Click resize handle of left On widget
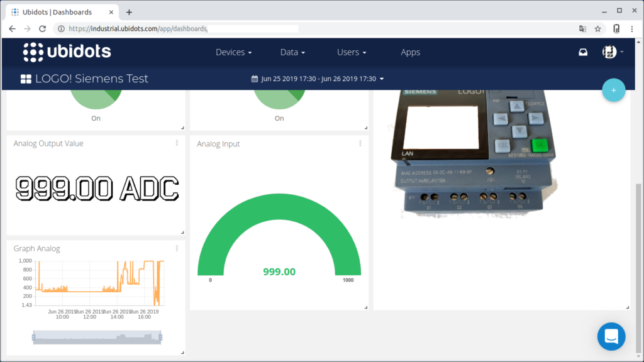This screenshot has height=362, width=644. click(x=183, y=128)
